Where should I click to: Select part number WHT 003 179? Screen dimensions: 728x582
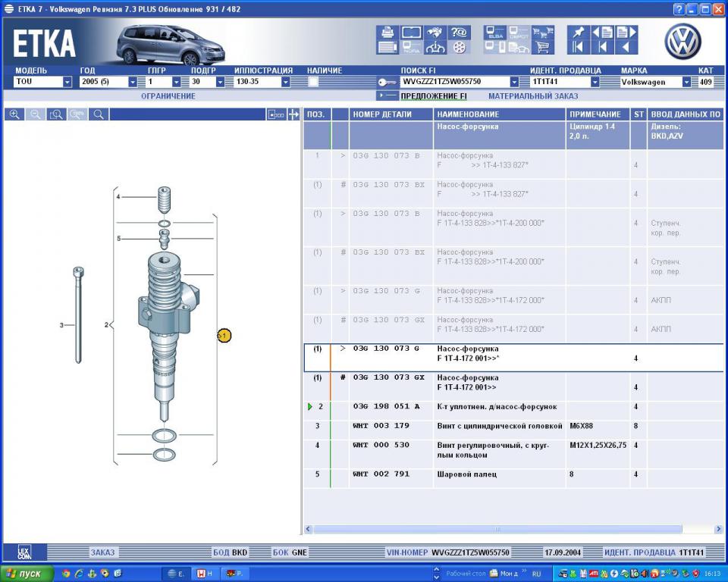[x=381, y=426]
